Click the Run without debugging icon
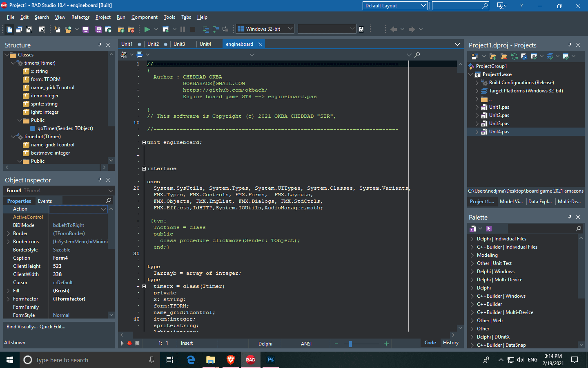 (165, 29)
